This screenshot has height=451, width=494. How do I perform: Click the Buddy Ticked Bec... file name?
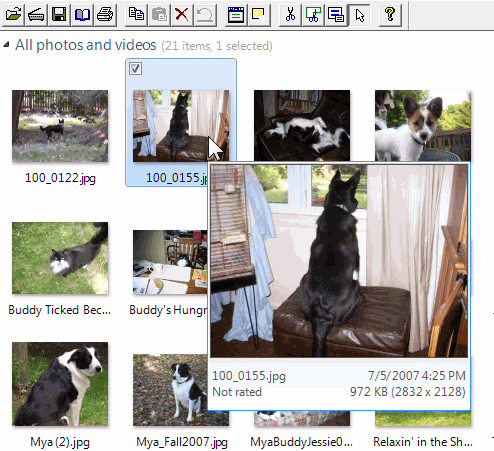pos(59,310)
